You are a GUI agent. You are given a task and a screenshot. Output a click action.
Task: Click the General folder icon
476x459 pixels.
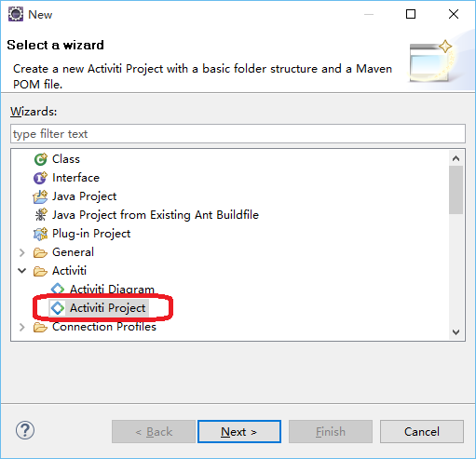pos(40,252)
